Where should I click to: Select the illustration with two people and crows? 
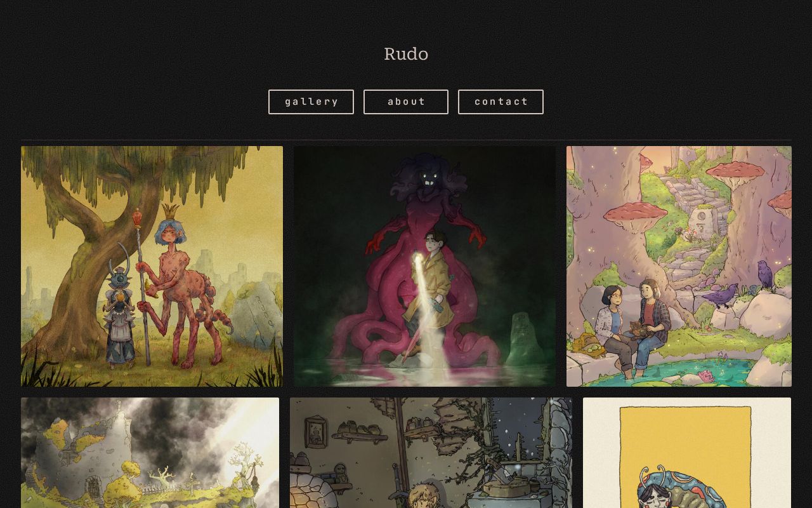(x=679, y=266)
